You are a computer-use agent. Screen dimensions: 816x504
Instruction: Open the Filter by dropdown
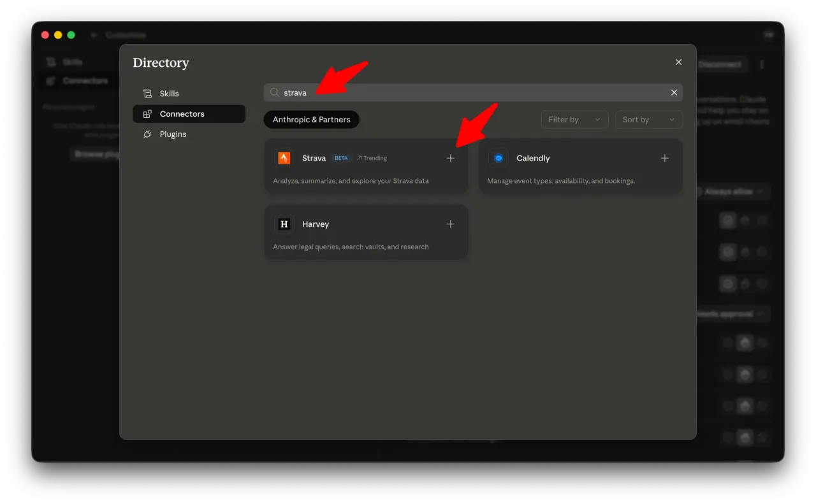574,119
